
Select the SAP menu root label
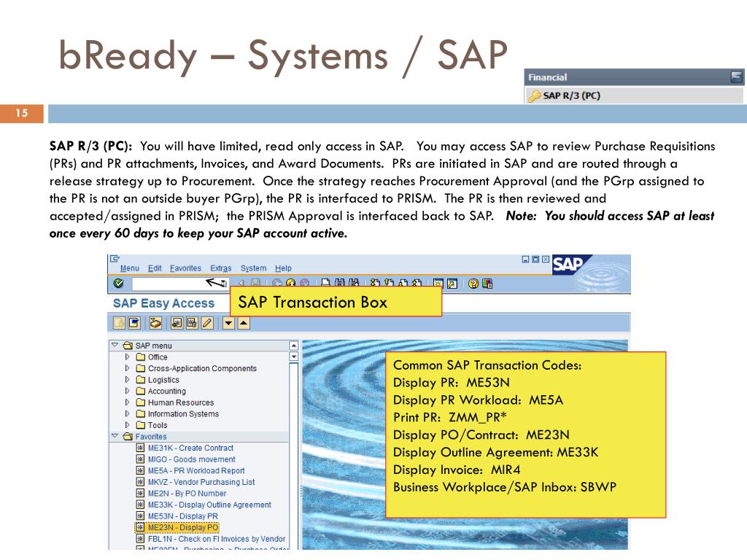153,345
